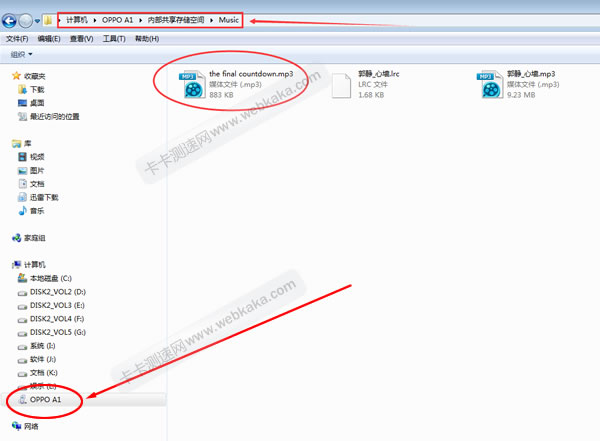Open 桌面 in the favorites list
Image resolution: width=600 pixels, height=441 pixels.
pos(23,103)
